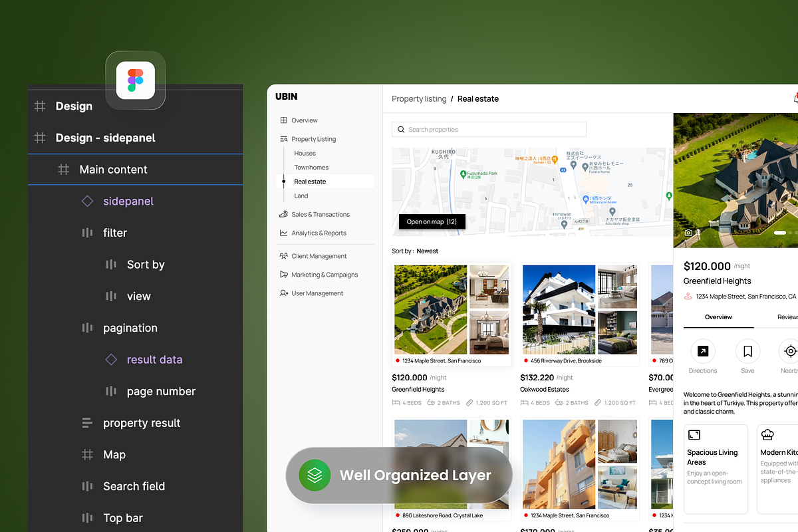Image resolution: width=798 pixels, height=532 pixels.
Task: Click the Spacious Living Areas expand icon
Action: 694,435
